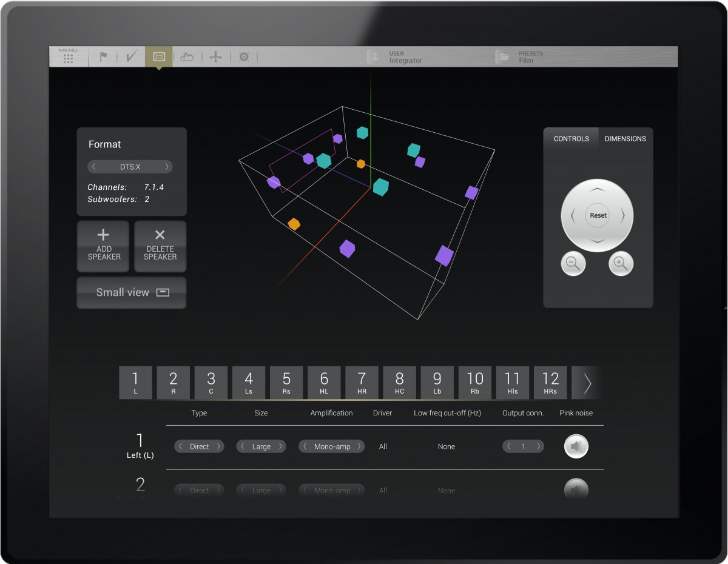Viewport: 728px width, 564px height.
Task: Click the Add Speaker button
Action: pos(104,246)
